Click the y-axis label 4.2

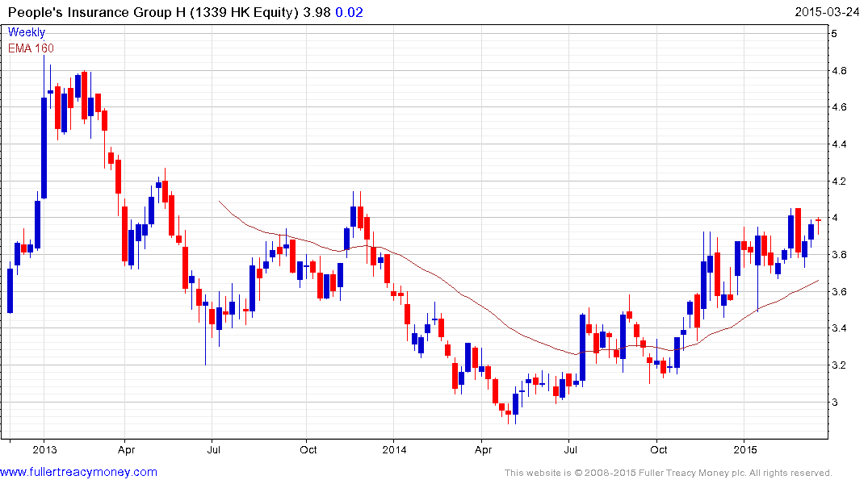(x=839, y=181)
